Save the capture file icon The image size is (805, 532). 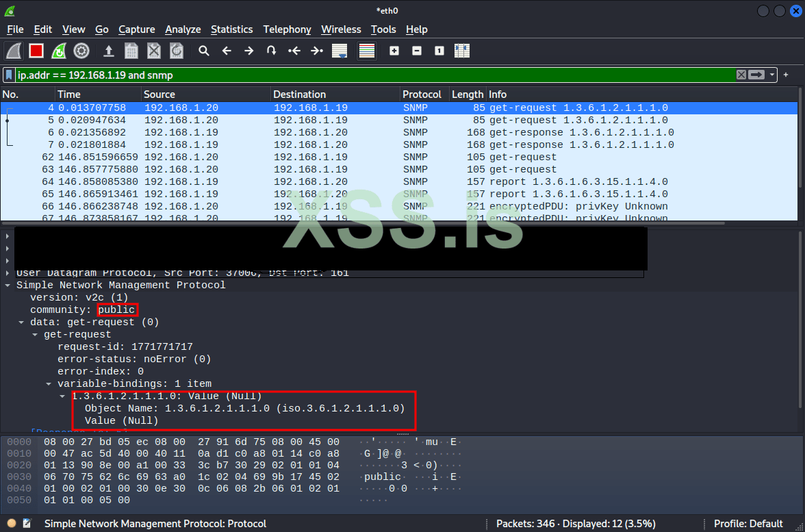click(x=131, y=51)
